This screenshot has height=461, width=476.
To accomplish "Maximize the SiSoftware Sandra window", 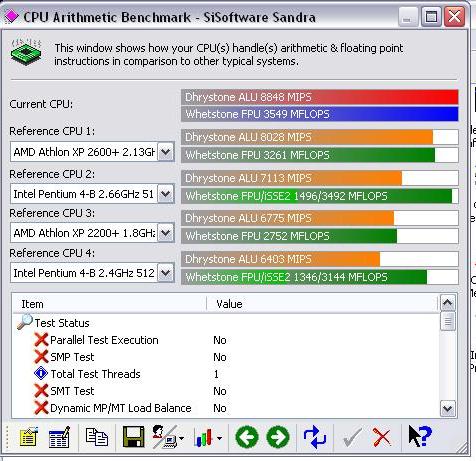I will click(431, 16).
